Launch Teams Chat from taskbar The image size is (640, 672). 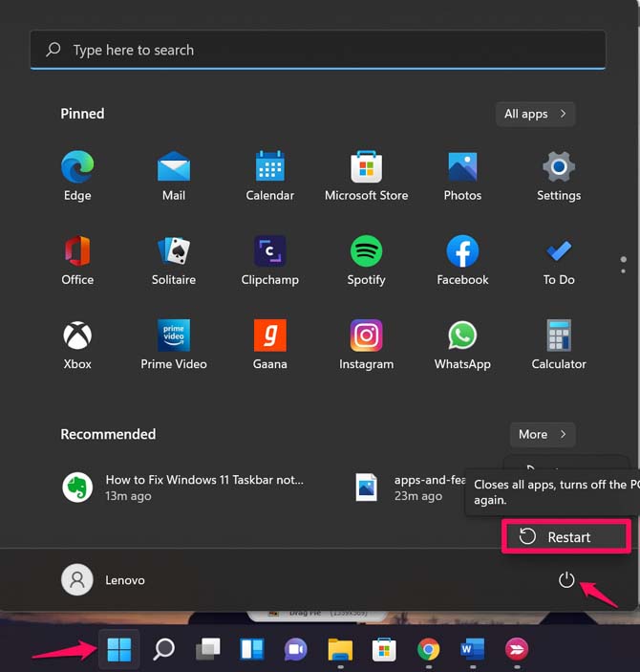[x=295, y=649]
